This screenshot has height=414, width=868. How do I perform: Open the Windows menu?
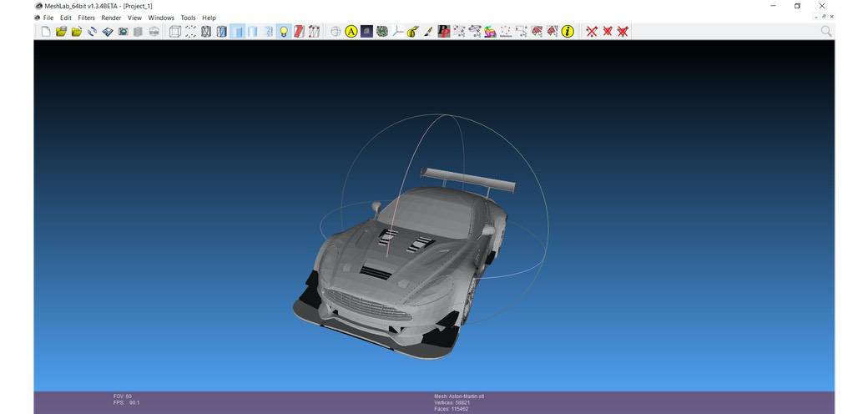pos(161,18)
